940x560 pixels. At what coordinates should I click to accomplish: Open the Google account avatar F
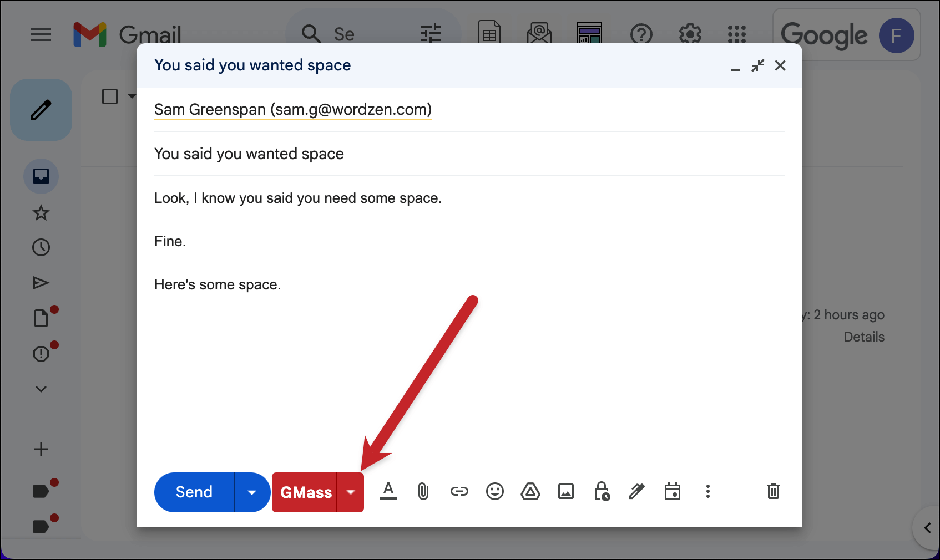pos(896,35)
